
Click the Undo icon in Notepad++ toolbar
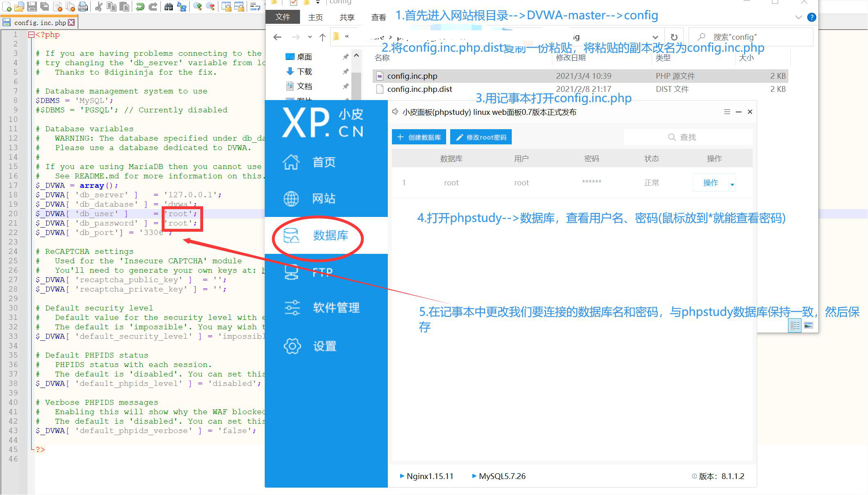140,7
